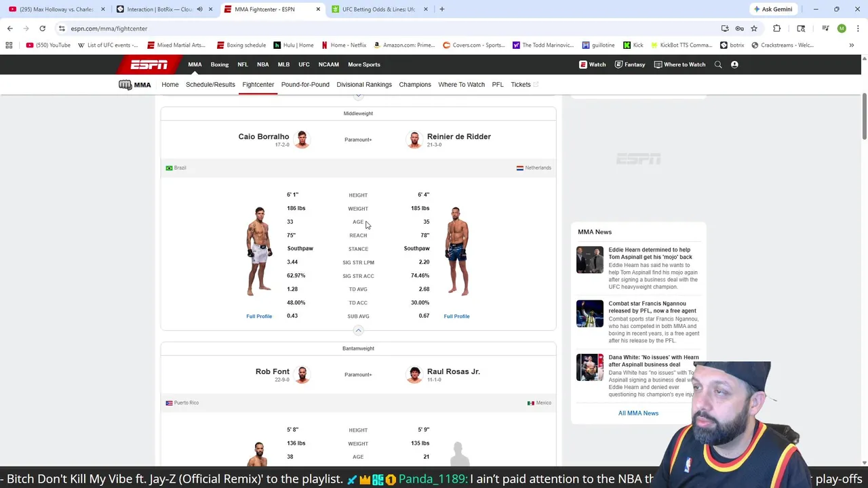Open List of UFC events bookmark

pyautogui.click(x=108, y=45)
